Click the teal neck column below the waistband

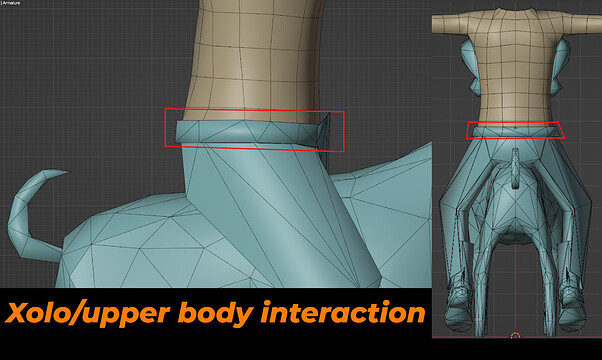[x=269, y=215]
